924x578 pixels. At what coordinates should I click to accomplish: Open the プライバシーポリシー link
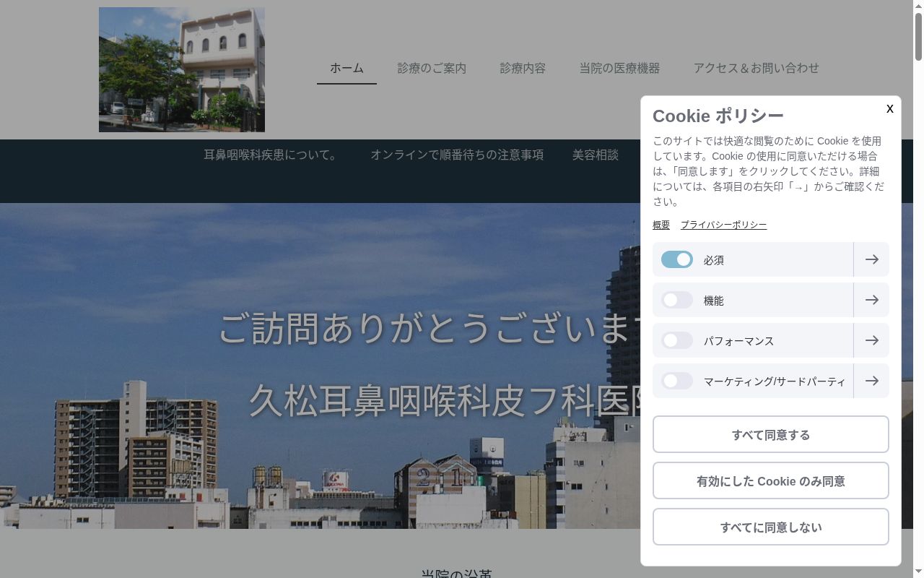coord(723,225)
